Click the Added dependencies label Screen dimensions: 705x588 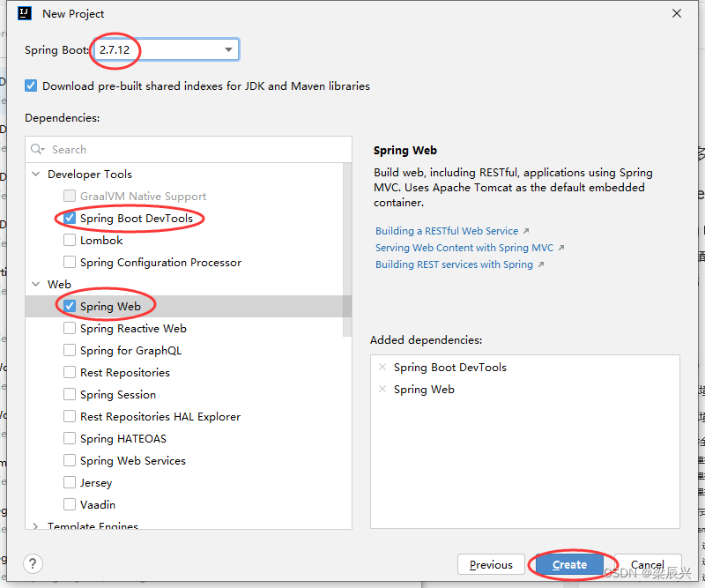click(x=427, y=339)
